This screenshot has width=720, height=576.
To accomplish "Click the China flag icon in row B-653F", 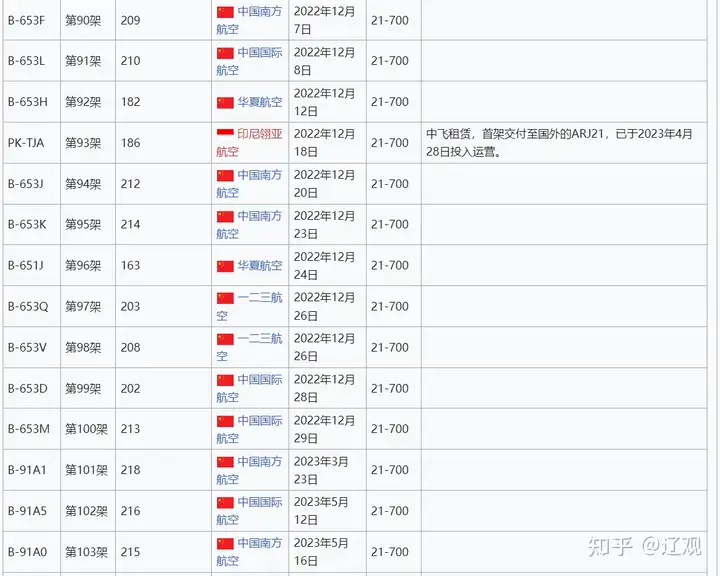I will coord(225,12).
